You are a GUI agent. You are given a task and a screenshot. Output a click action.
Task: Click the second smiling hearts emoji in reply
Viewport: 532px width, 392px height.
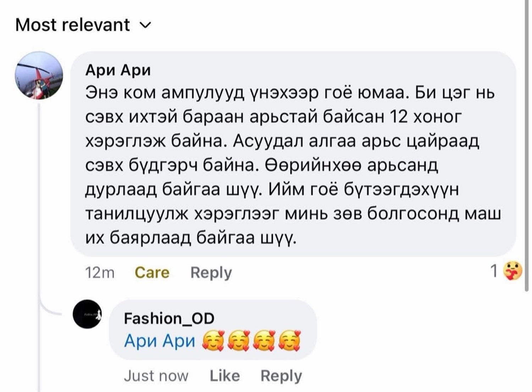[x=238, y=341]
